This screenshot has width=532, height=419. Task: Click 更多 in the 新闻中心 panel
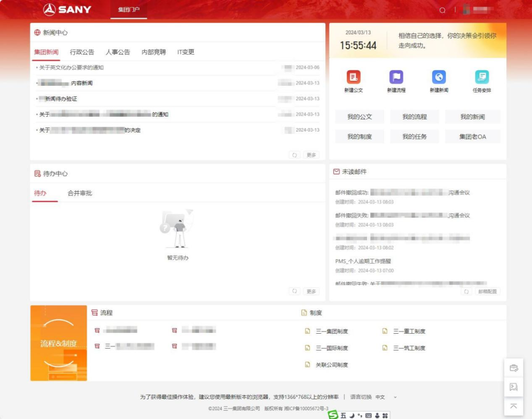click(311, 155)
